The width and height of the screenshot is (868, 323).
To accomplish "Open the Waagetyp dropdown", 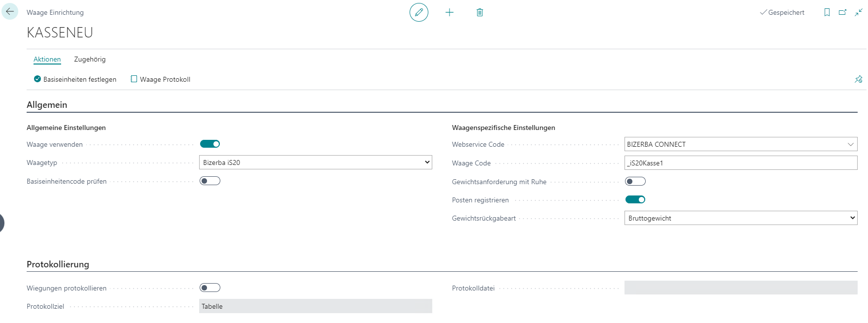I will (x=315, y=162).
